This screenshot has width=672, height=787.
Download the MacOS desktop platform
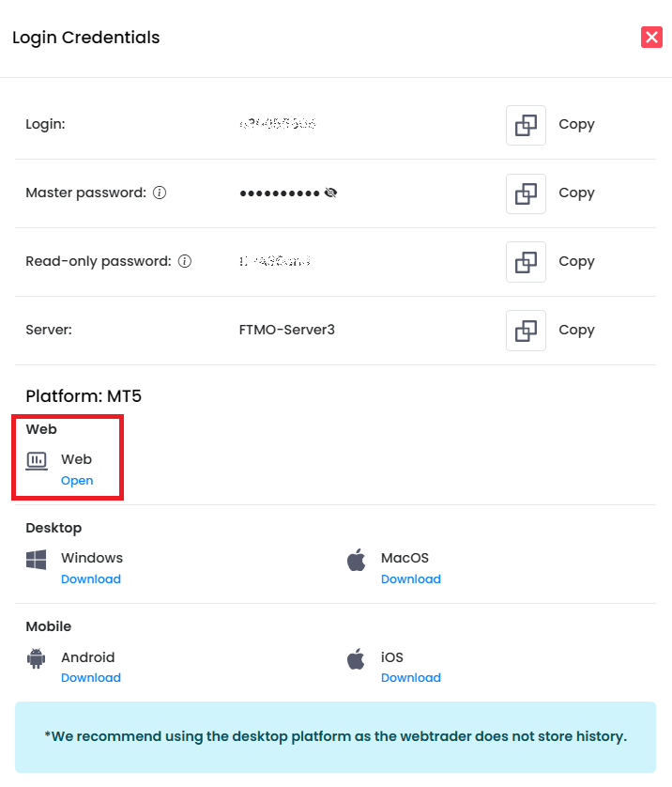(x=411, y=579)
